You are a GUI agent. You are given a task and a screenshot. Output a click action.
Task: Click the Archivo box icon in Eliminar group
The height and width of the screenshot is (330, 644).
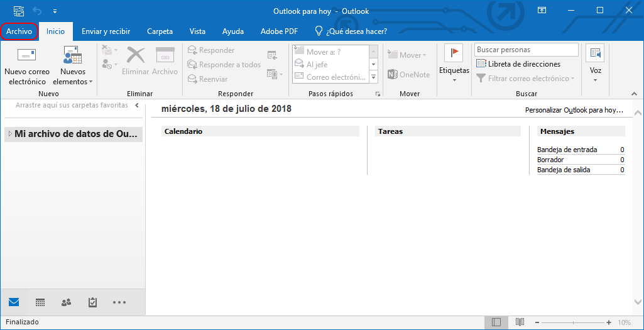[165, 60]
